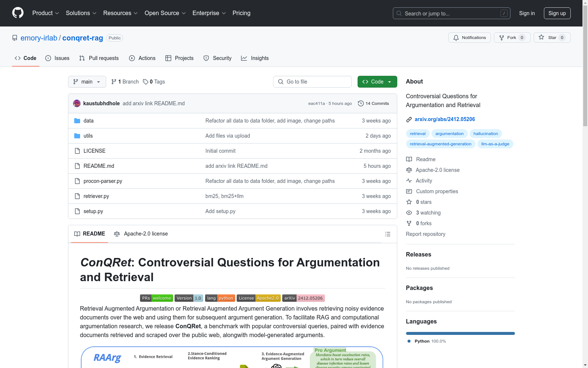The image size is (588, 368).
Task: View the 1 Branch list
Action: (125, 82)
